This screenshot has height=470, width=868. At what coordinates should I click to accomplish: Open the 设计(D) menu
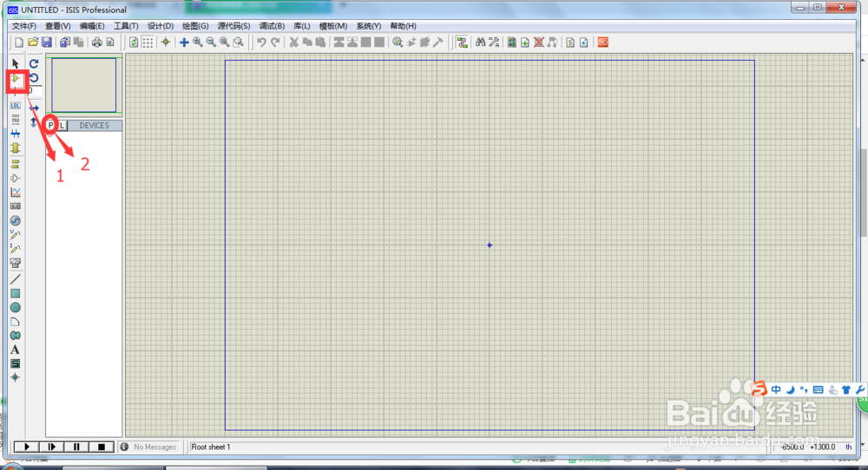[x=160, y=26]
